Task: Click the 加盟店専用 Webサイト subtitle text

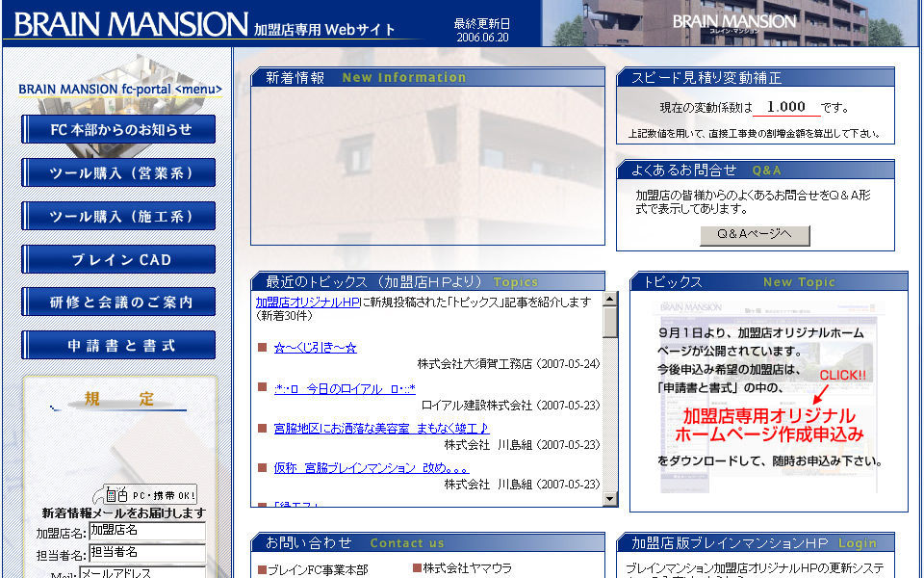Action: coord(324,30)
